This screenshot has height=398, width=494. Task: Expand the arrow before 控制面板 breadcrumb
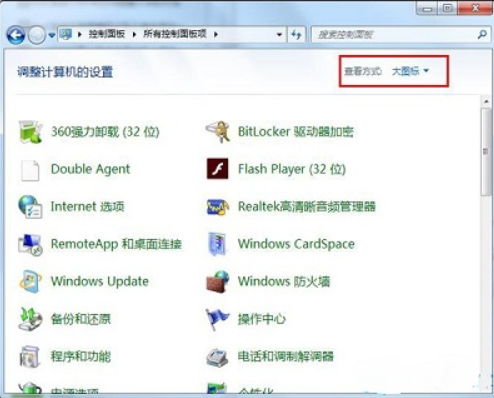[80, 34]
